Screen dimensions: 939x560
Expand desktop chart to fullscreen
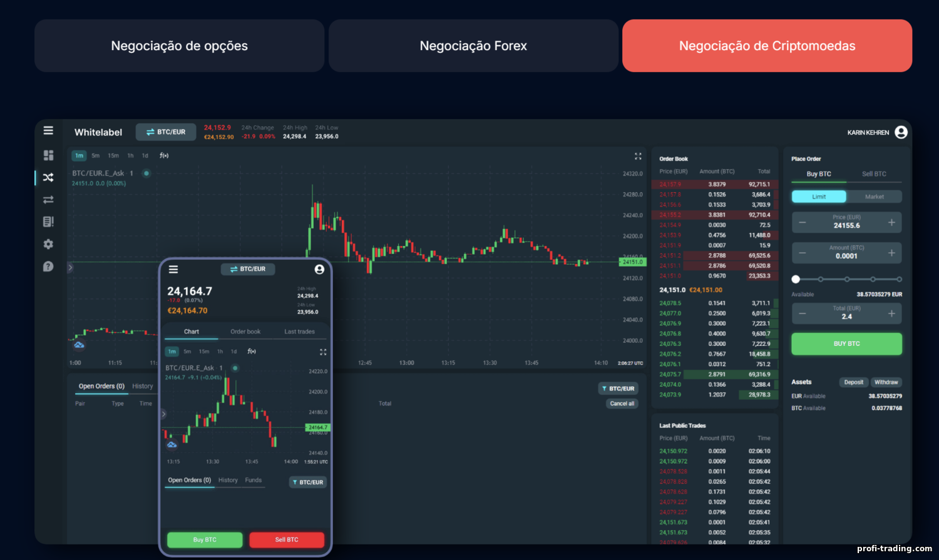point(638,156)
